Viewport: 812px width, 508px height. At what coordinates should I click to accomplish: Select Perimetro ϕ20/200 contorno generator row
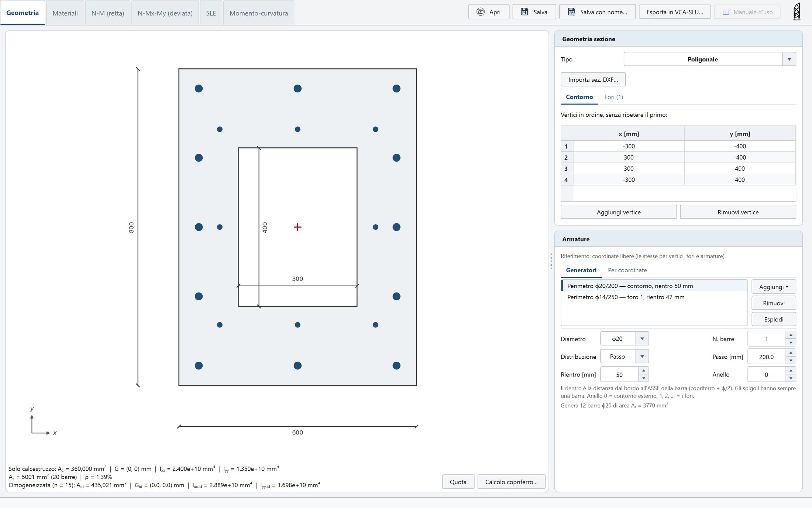click(654, 286)
